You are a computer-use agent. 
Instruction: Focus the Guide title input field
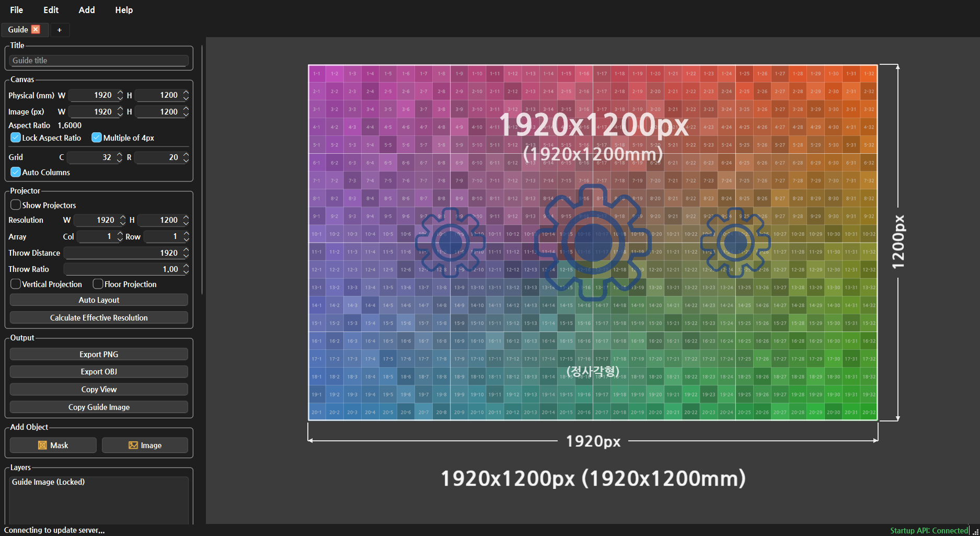[x=99, y=61]
